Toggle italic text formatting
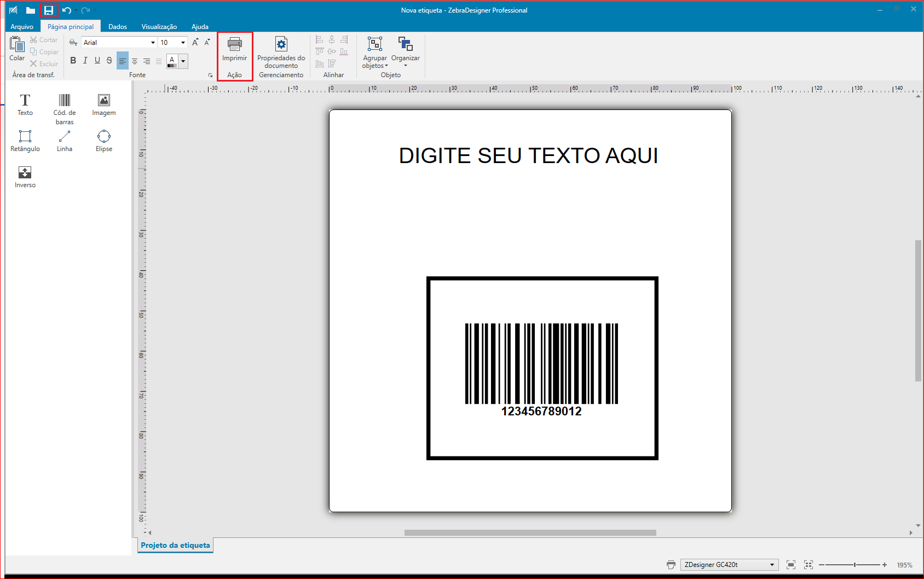 pyautogui.click(x=85, y=61)
